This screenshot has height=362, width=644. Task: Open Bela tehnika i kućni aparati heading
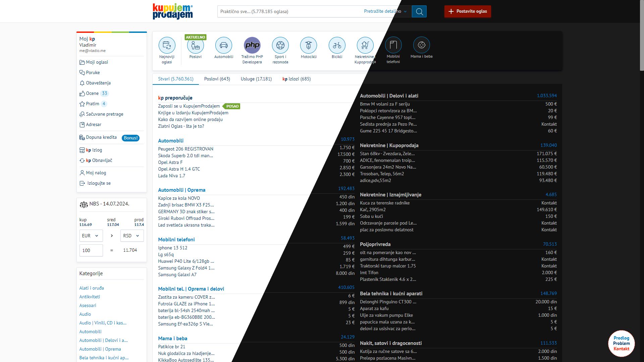pos(391,294)
